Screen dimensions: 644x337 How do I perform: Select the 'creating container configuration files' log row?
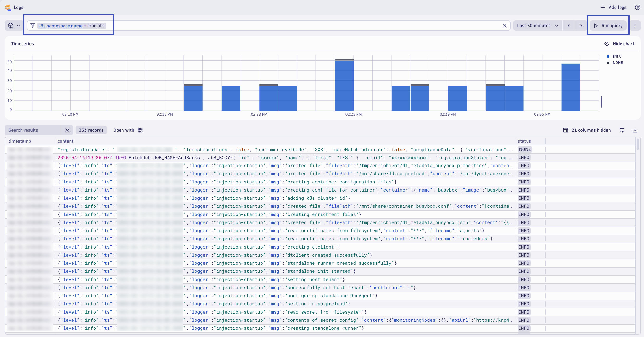pyautogui.click(x=320, y=182)
